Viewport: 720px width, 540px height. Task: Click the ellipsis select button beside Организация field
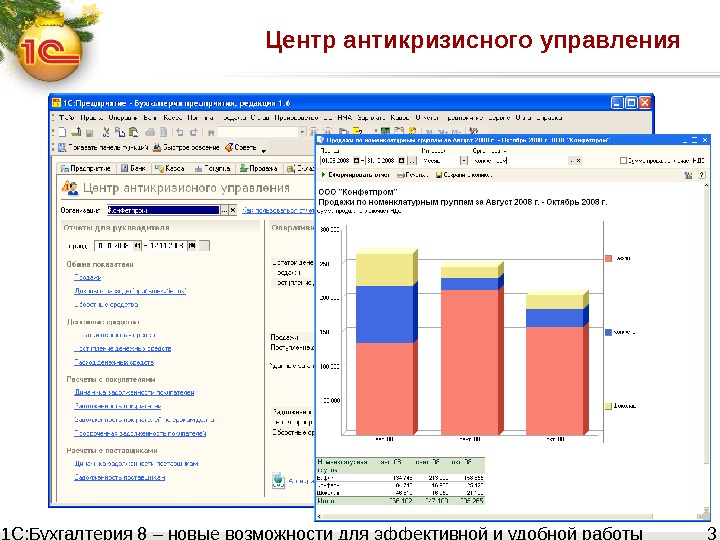(225, 210)
